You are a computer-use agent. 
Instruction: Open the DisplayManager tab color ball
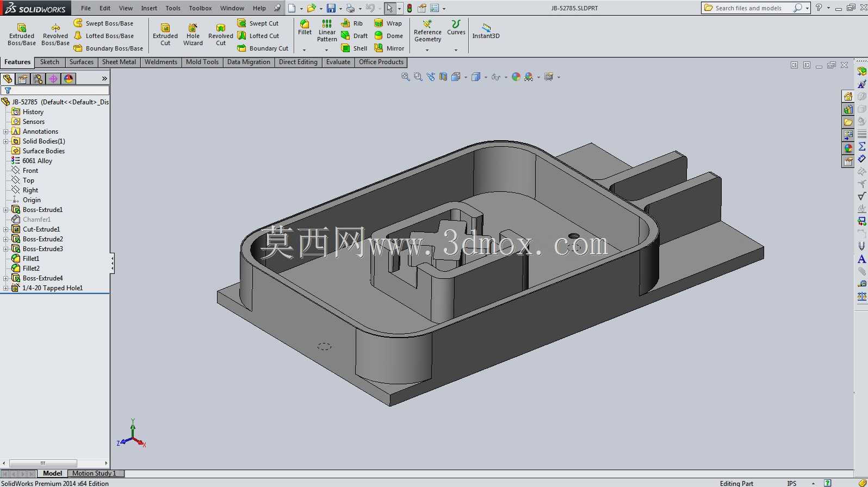(x=69, y=79)
